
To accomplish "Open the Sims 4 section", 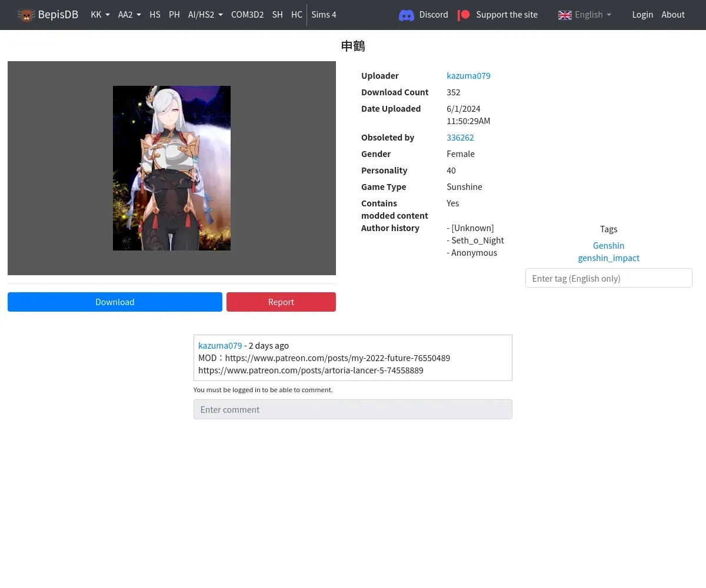I will [324, 15].
